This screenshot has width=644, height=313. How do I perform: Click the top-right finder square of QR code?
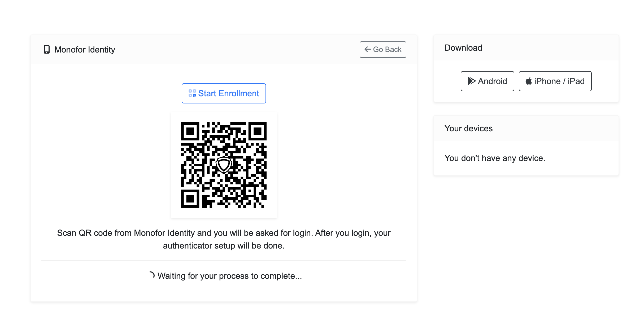(257, 131)
